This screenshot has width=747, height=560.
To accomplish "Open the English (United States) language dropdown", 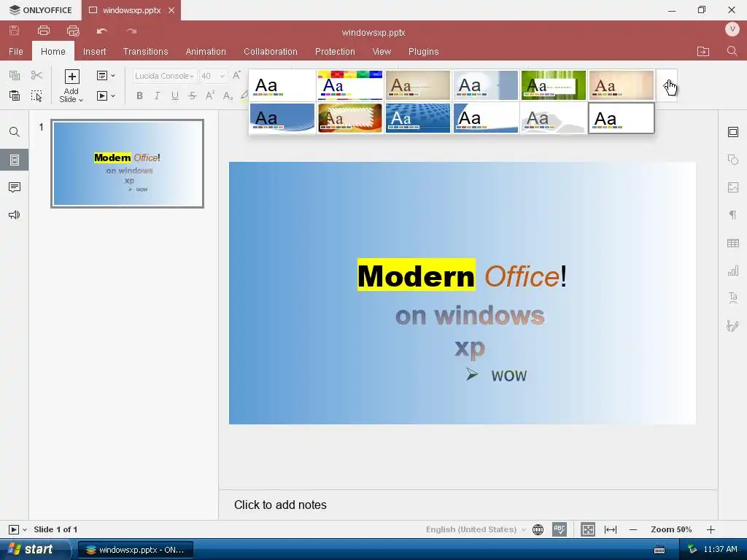I will point(476,529).
